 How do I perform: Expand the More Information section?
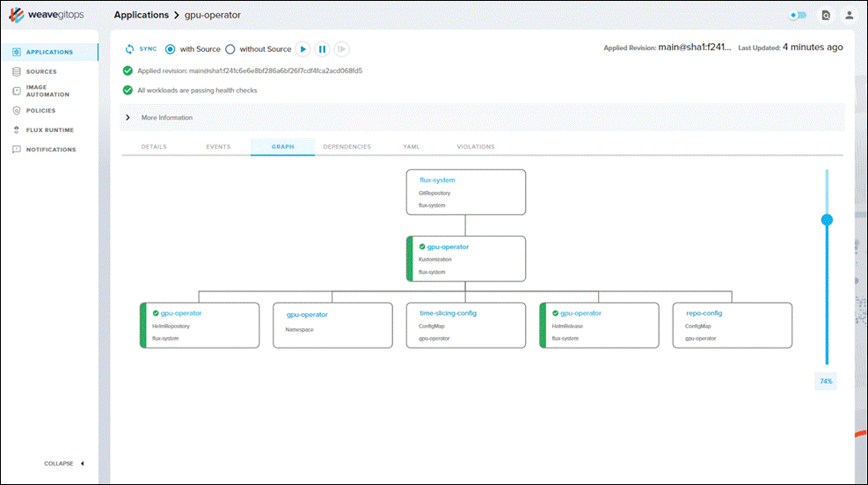point(482,117)
